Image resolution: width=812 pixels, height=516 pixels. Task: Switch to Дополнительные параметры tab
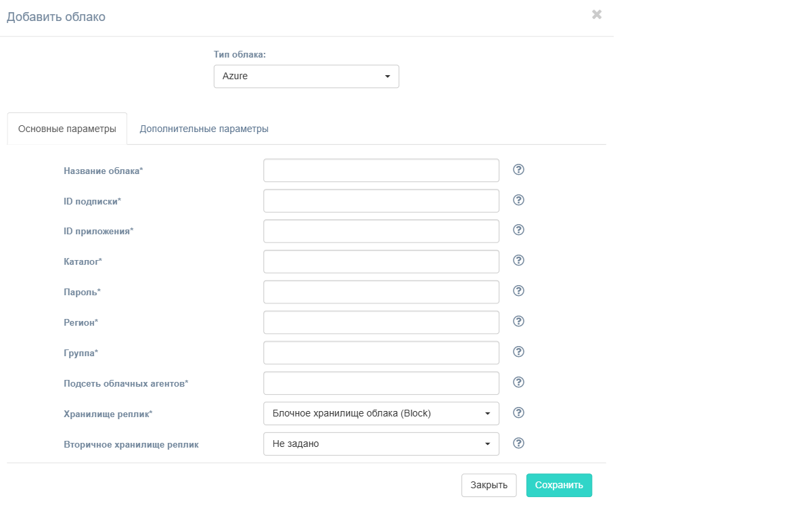pos(204,129)
